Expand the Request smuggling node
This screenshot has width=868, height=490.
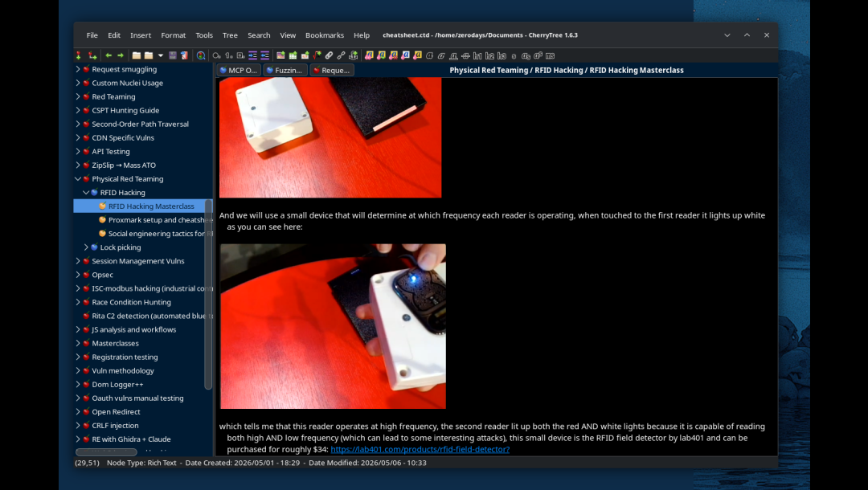pyautogui.click(x=78, y=69)
